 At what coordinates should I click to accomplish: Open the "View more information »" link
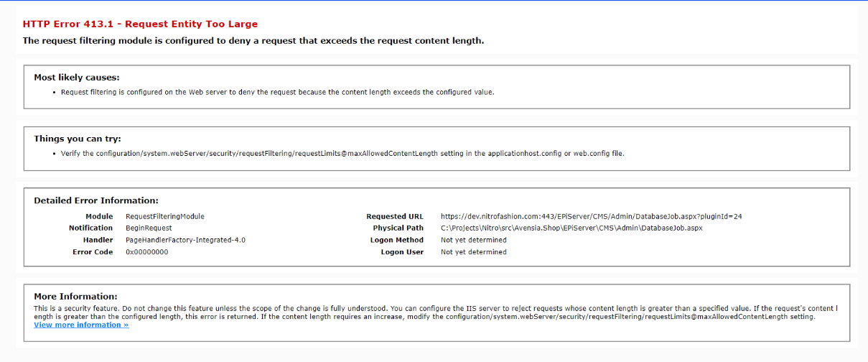(81, 325)
